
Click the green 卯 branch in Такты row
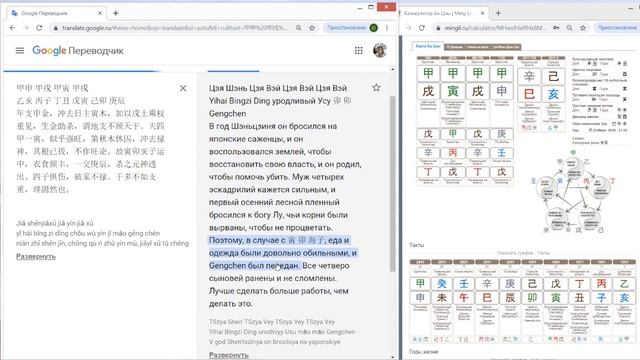532,297
